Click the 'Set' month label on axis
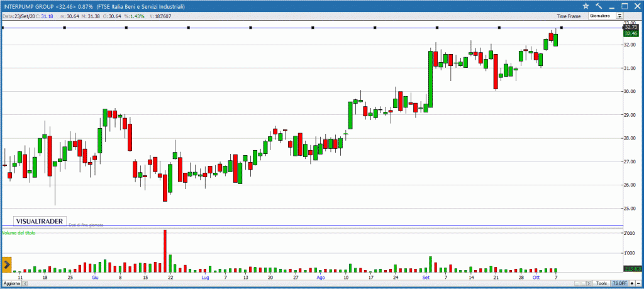The image size is (644, 289). click(x=426, y=278)
